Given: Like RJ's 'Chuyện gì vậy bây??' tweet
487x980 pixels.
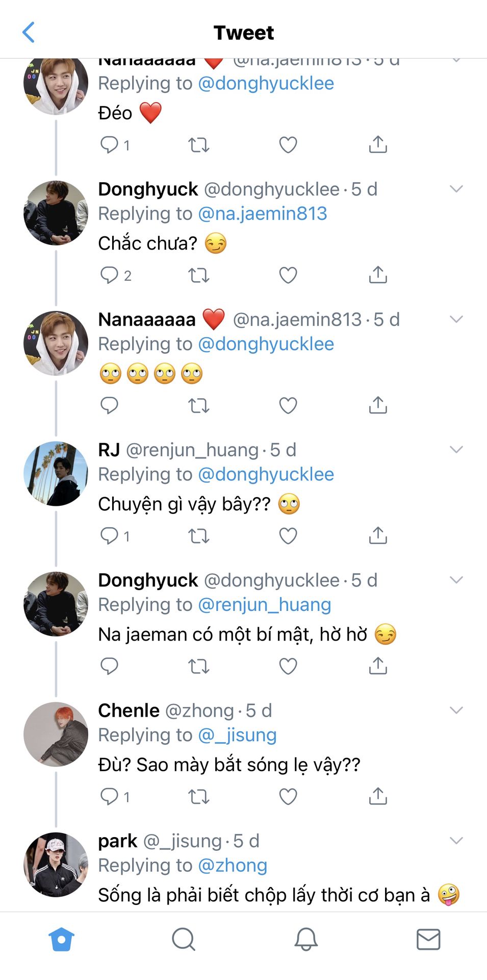Looking at the screenshot, I should pos(288,536).
